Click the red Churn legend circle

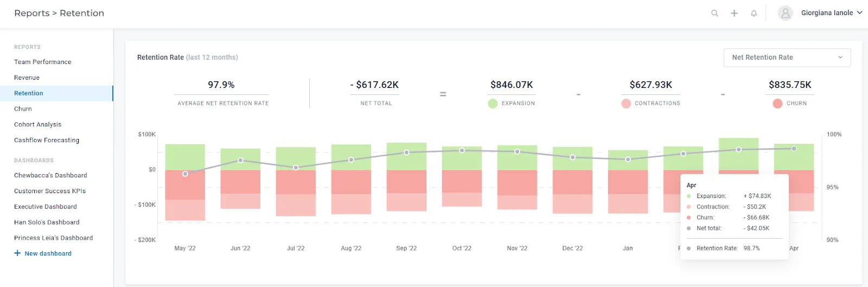pyautogui.click(x=777, y=103)
